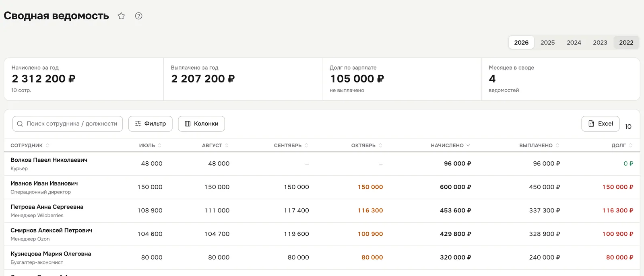
Task: Switch to the 2026 year tab
Action: 521,43
